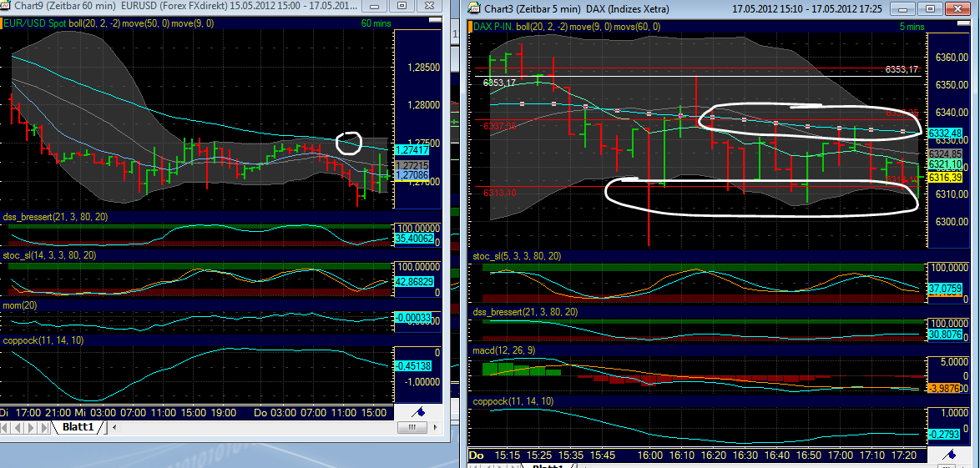This screenshot has height=468, width=980.
Task: Click the 60 mins timeframe label
Action: (x=375, y=23)
